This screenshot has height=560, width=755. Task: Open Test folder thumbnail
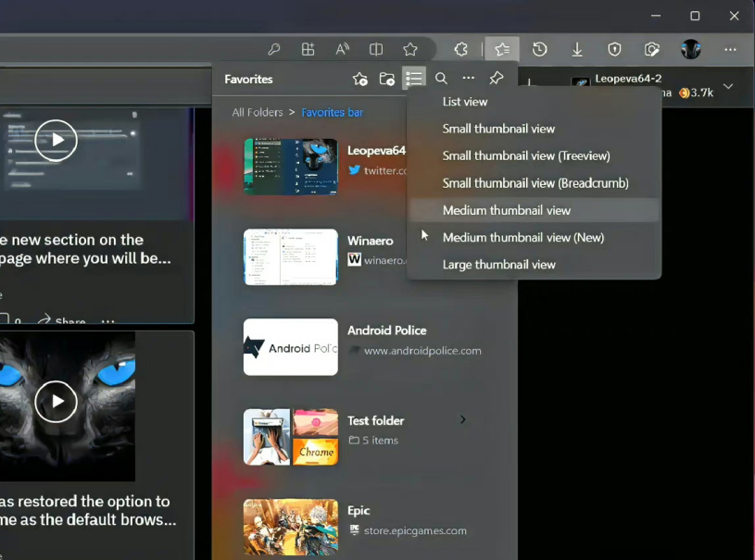(291, 437)
